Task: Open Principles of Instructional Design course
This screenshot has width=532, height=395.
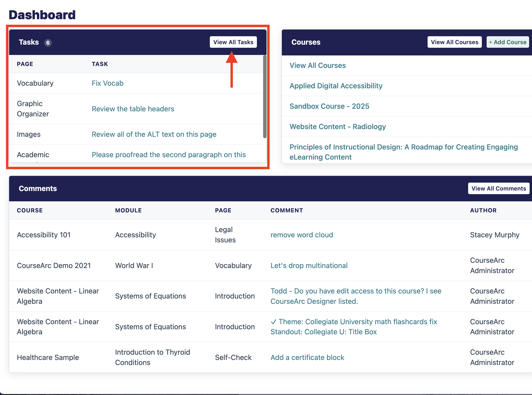Action: coord(404,152)
